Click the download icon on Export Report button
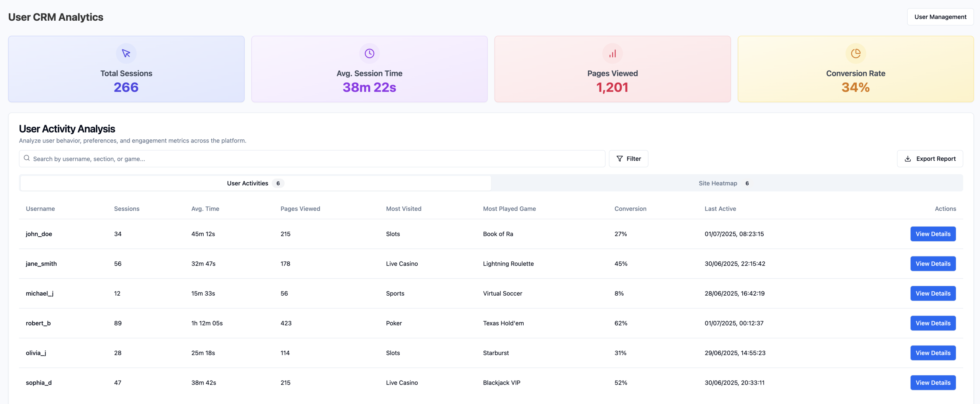Screen dimensions: 980x404 [908, 159]
